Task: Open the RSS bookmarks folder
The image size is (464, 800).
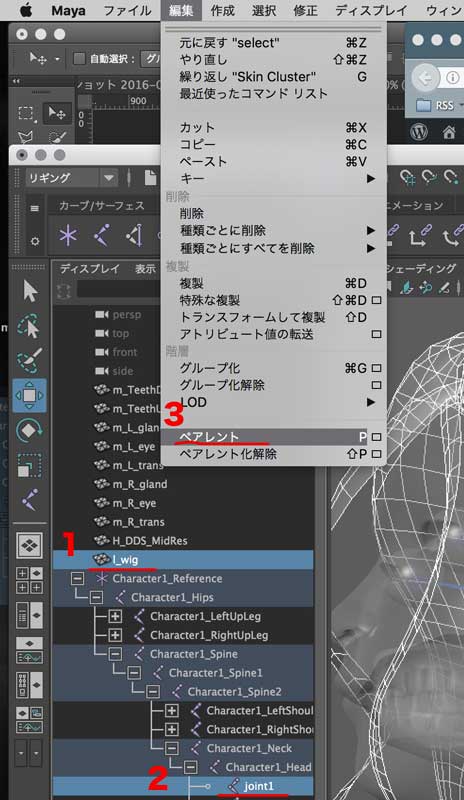Action: point(434,106)
